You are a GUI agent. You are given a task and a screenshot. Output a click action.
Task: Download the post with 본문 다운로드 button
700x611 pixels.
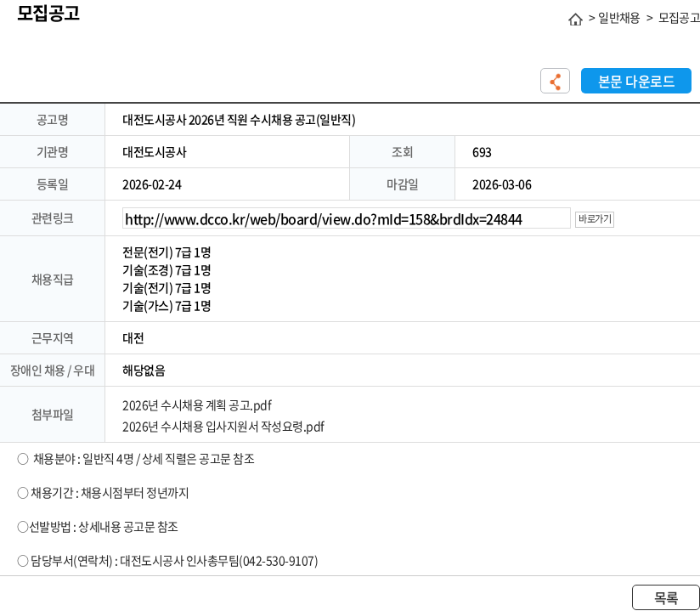[x=635, y=81]
